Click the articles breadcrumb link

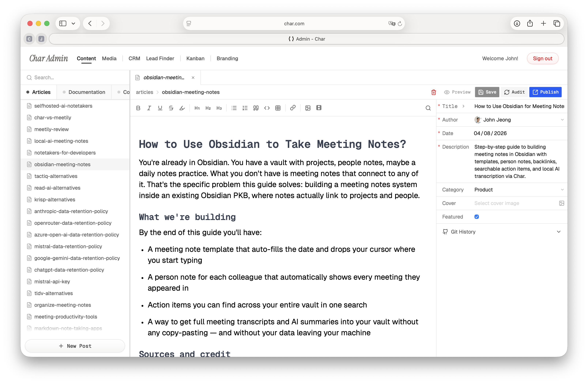tap(144, 92)
